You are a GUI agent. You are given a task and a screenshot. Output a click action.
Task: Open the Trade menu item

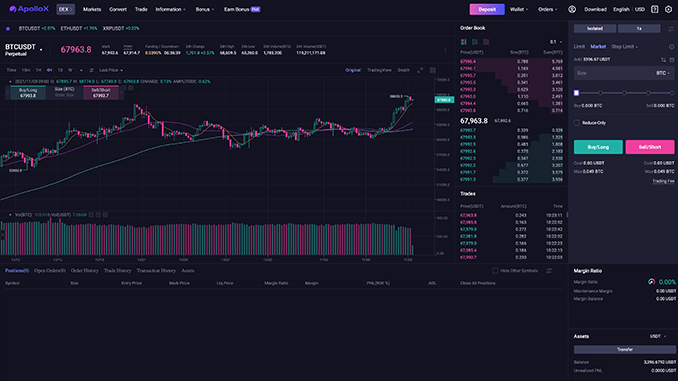point(141,9)
